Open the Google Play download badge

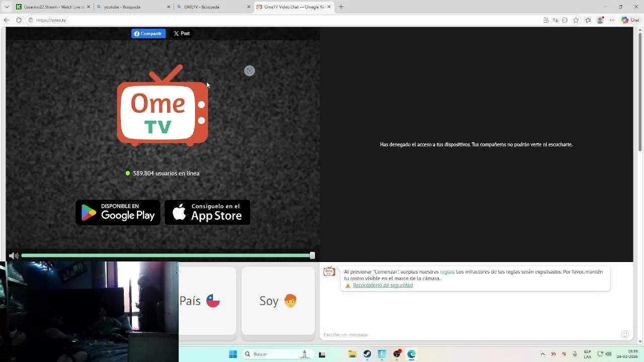(118, 213)
